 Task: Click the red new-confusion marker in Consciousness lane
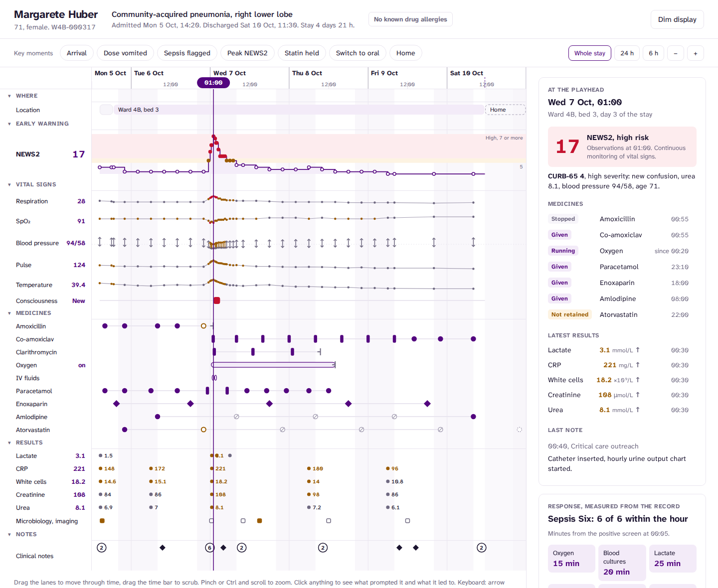point(217,300)
